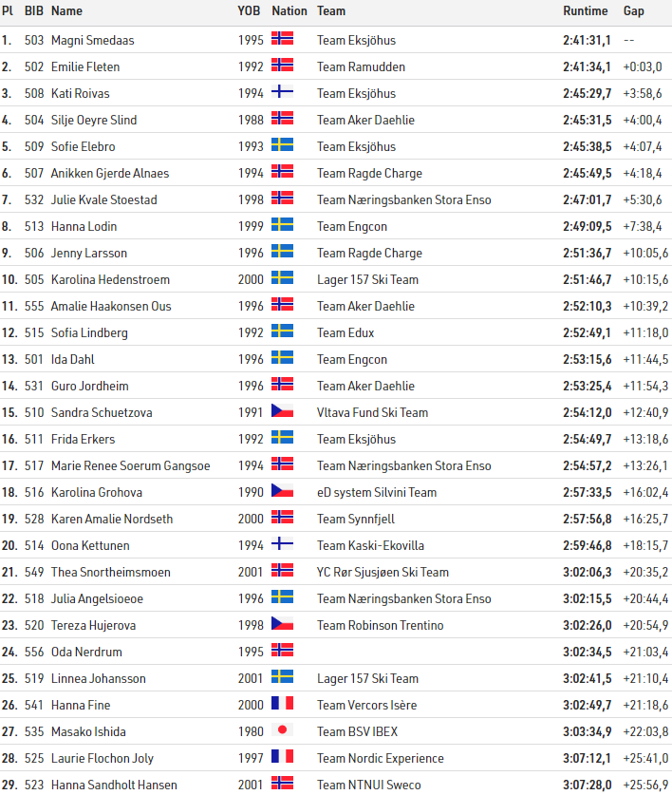Sort results by Runtime column header
The width and height of the screenshot is (672, 795).
pos(585,11)
